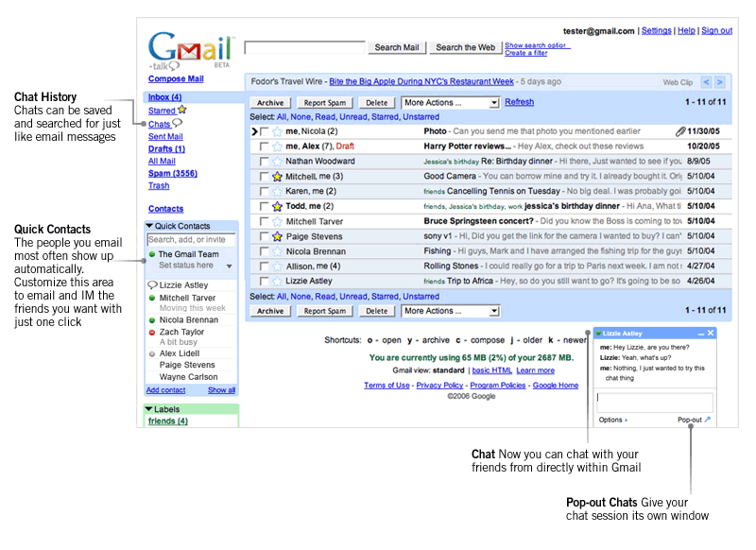Collapse the Quick Contacts section
This screenshot has height=550, width=756.
pyautogui.click(x=149, y=226)
